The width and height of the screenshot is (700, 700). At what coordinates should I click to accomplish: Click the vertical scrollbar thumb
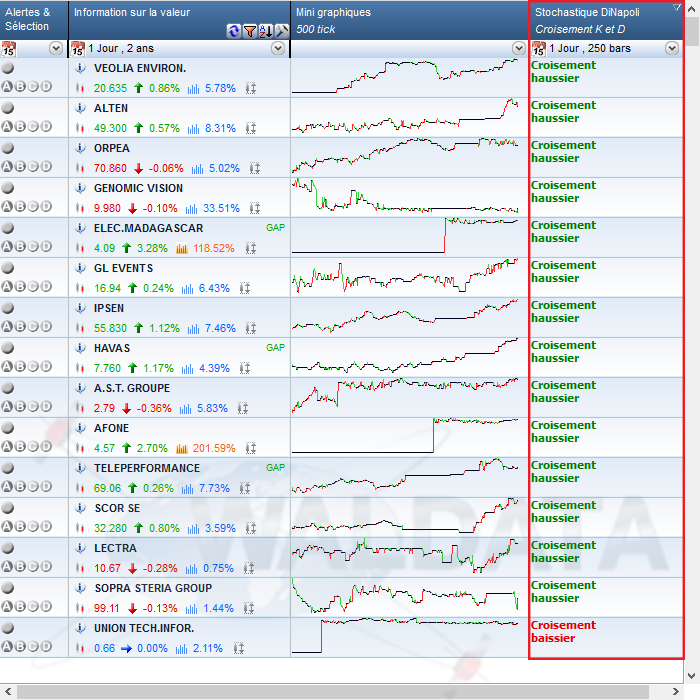692,31
